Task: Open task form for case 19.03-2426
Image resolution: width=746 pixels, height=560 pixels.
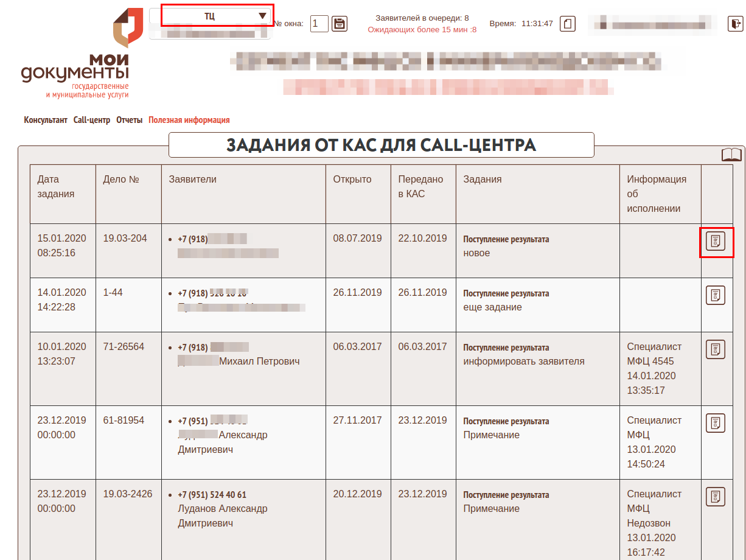Action: pos(716,497)
